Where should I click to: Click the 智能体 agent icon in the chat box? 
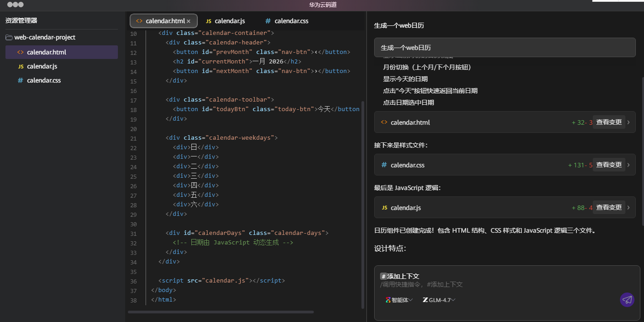pos(388,300)
